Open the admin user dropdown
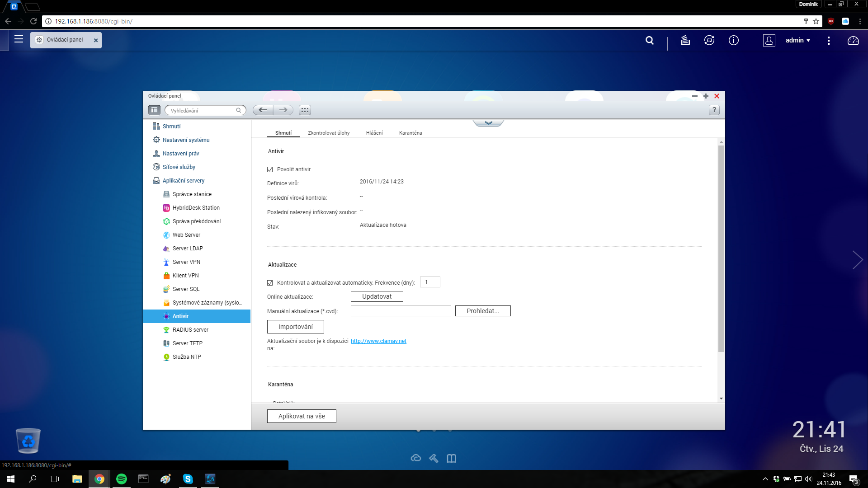The height and width of the screenshot is (488, 868). click(797, 40)
